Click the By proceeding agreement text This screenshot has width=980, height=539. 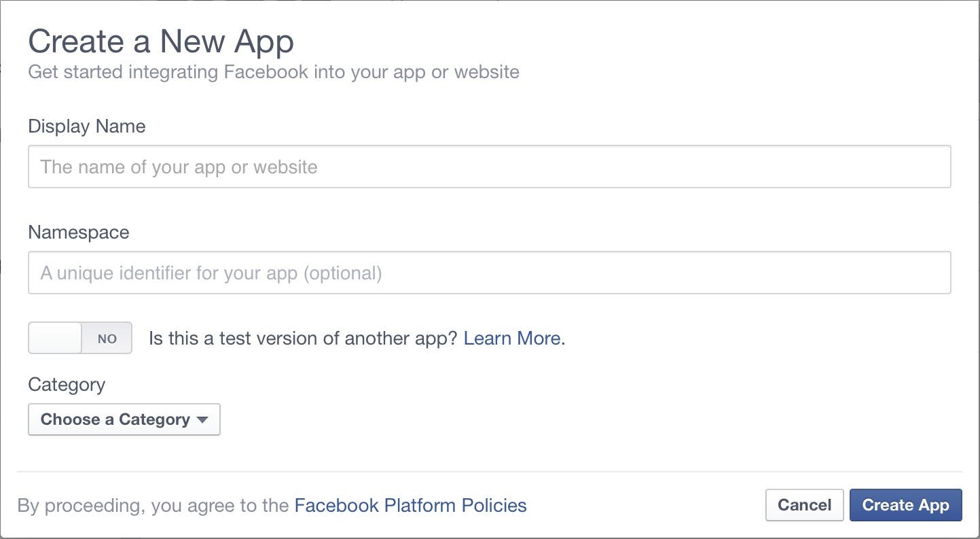[155, 506]
